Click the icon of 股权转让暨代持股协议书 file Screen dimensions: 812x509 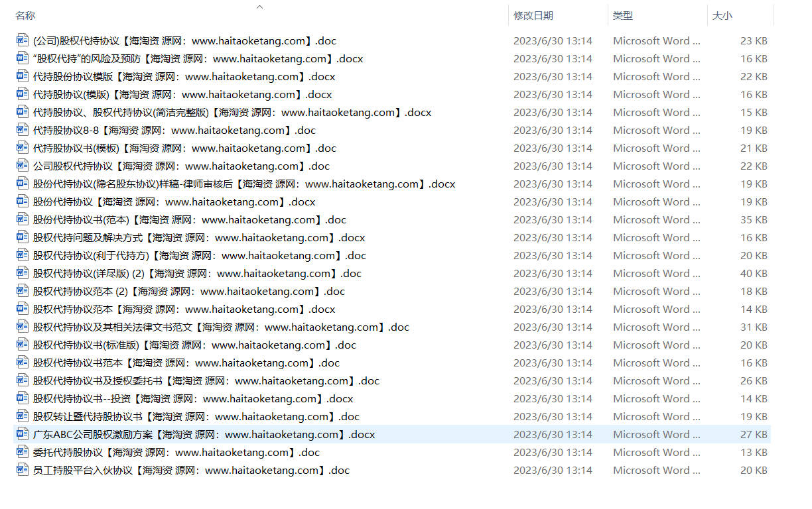pyautogui.click(x=22, y=416)
